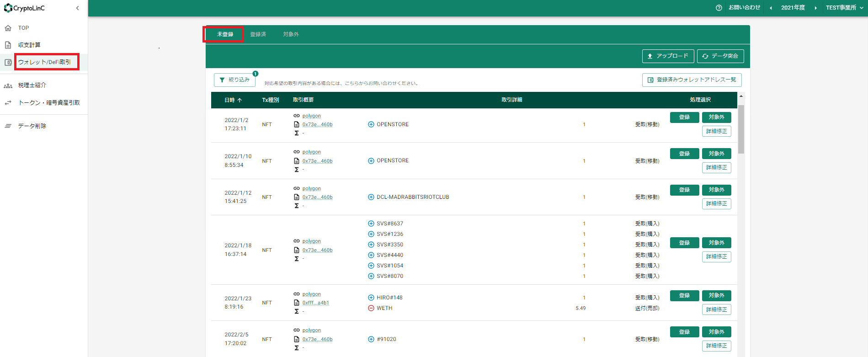Open the 絞り込み filter options
Image resolution: width=868 pixels, height=357 pixels.
[234, 80]
